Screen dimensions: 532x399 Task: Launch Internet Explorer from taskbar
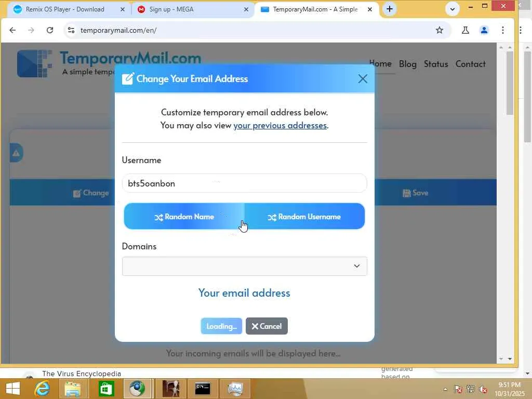pyautogui.click(x=43, y=389)
